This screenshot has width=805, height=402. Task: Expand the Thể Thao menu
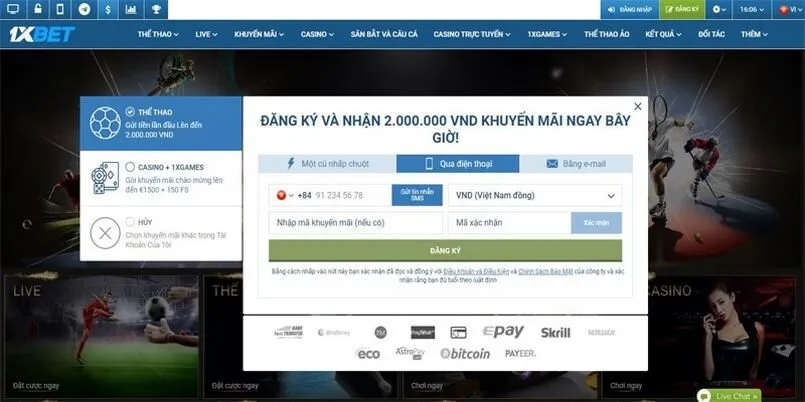point(158,34)
